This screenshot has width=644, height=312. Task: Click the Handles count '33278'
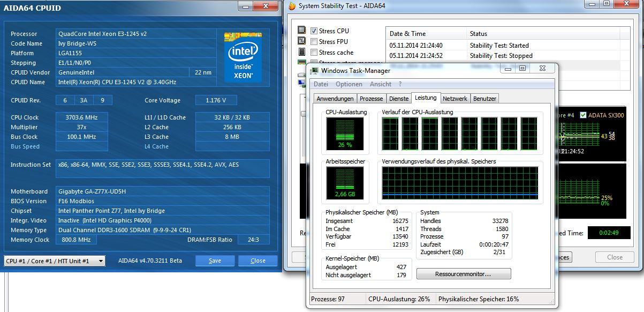point(500,221)
